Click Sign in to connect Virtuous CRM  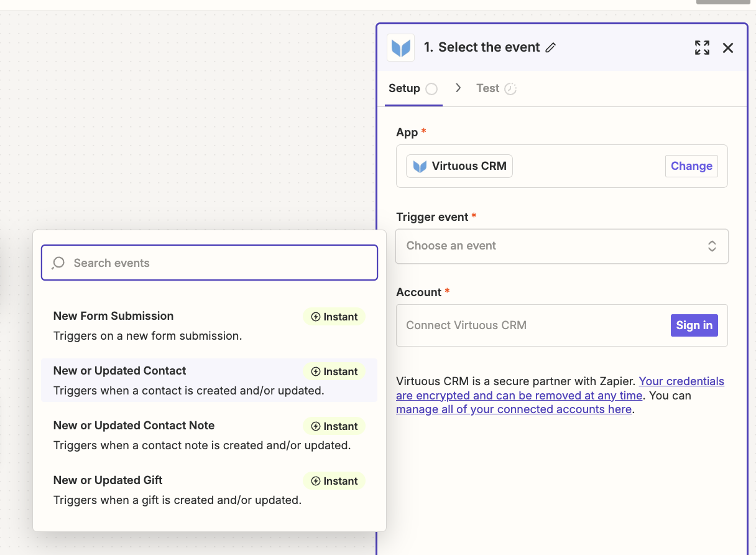coord(694,325)
